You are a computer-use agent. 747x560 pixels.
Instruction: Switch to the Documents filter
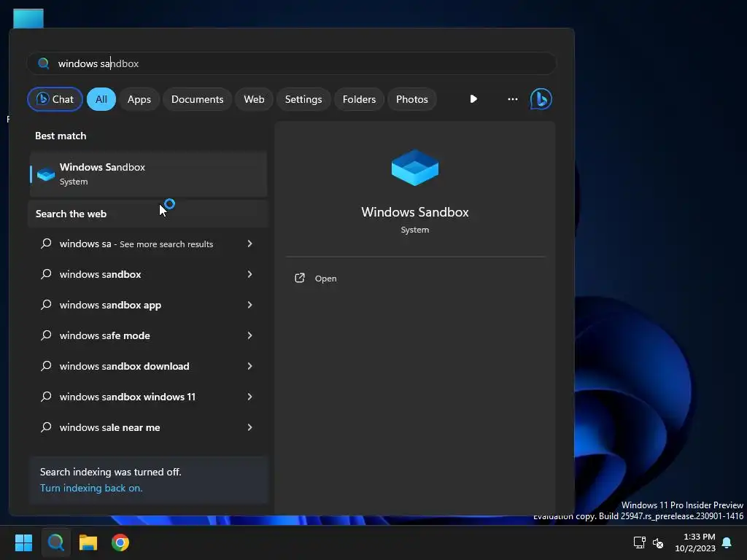coord(197,99)
